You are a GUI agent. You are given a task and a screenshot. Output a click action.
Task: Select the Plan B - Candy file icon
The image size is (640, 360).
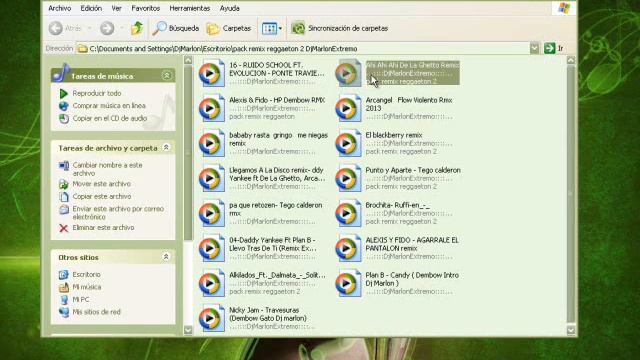(348, 283)
